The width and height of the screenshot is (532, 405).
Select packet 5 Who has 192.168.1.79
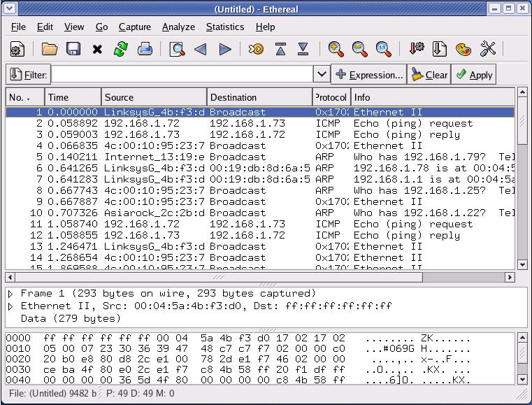pyautogui.click(x=260, y=157)
